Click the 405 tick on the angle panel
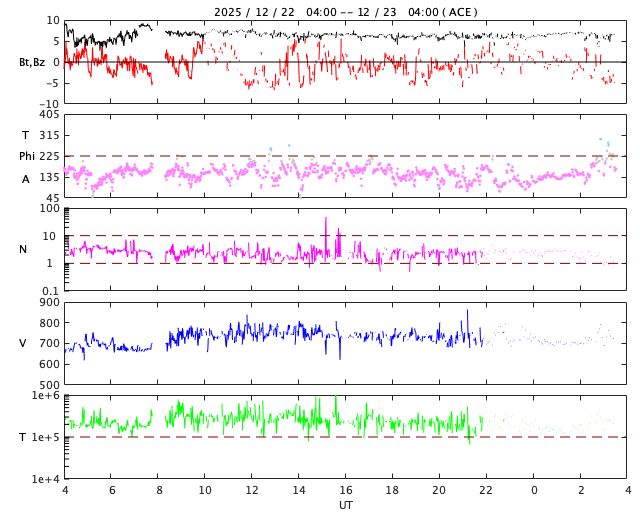640x512 pixels. (48, 115)
